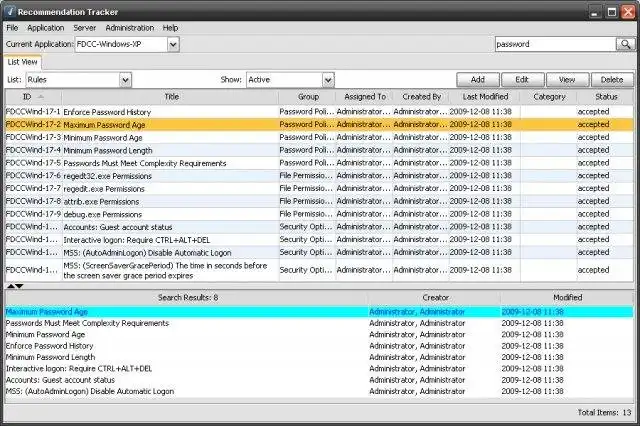
Task: Open the Current Application dropdown
Action: [173, 44]
